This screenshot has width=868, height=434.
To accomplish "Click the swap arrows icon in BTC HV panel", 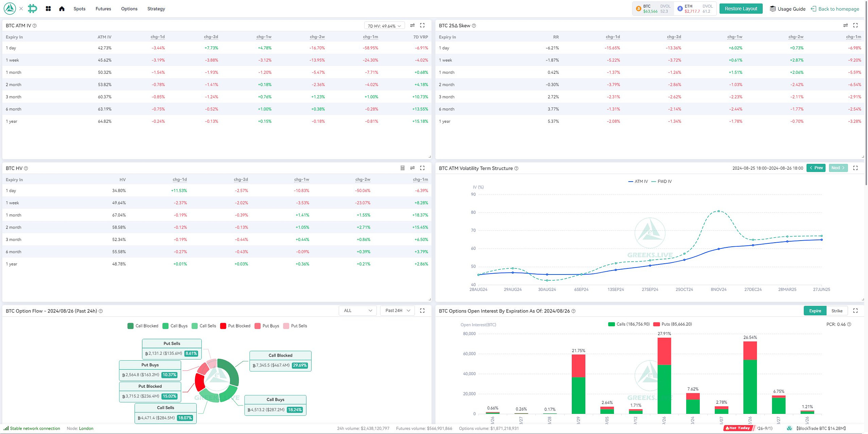I will point(412,168).
